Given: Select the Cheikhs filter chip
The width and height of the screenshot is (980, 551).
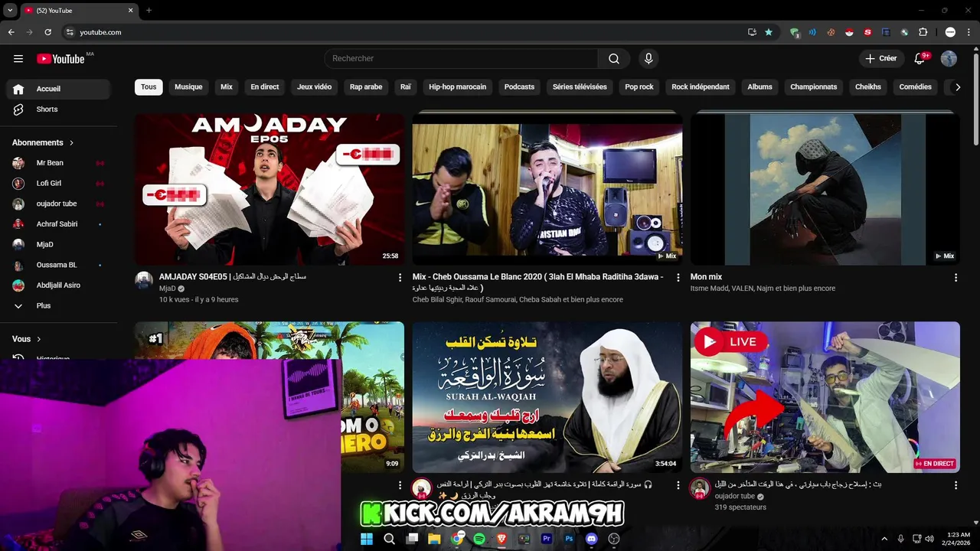Looking at the screenshot, I should (868, 86).
